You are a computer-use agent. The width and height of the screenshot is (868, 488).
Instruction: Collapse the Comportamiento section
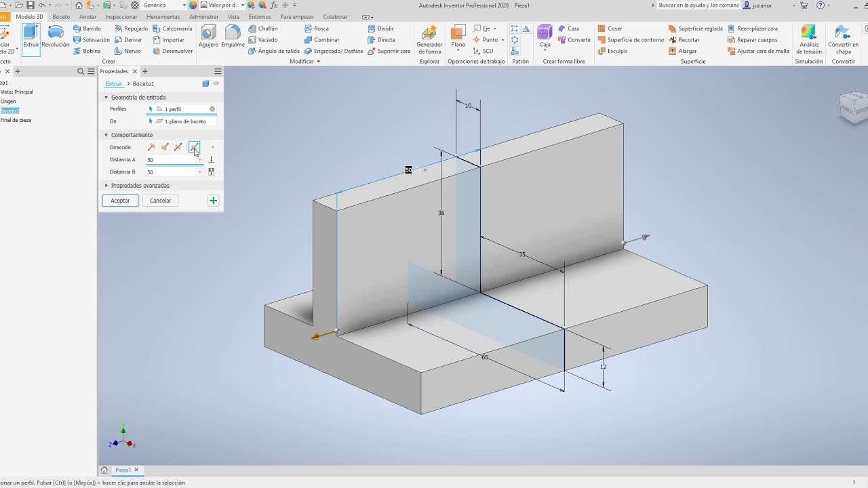pyautogui.click(x=106, y=135)
